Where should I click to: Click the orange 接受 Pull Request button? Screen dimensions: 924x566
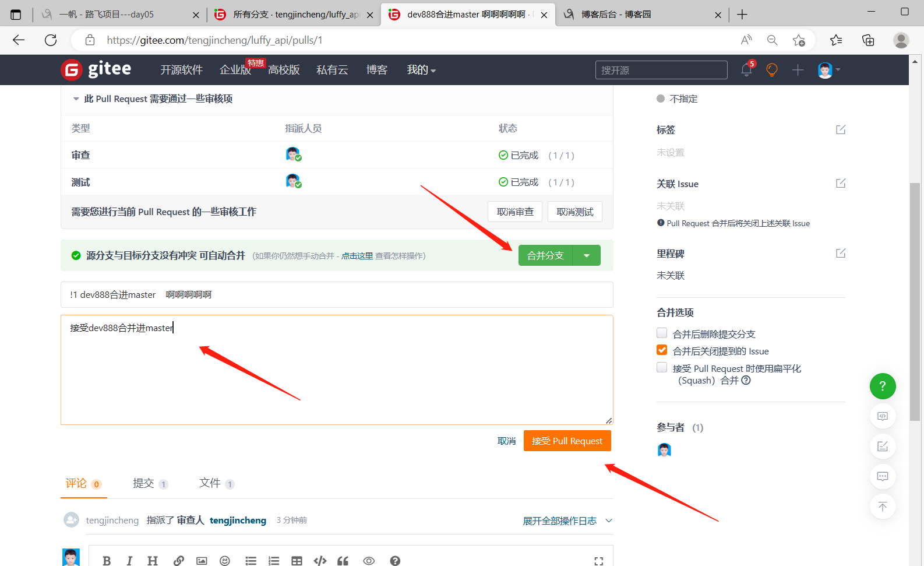(567, 441)
